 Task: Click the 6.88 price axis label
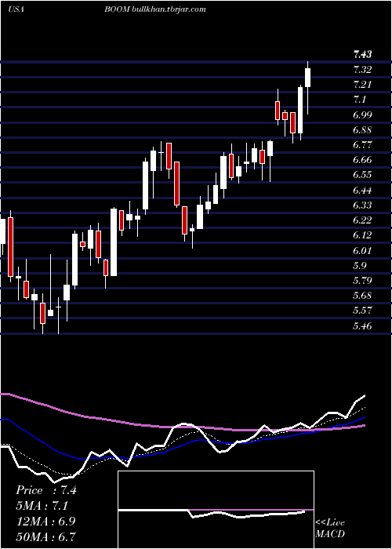(362, 130)
